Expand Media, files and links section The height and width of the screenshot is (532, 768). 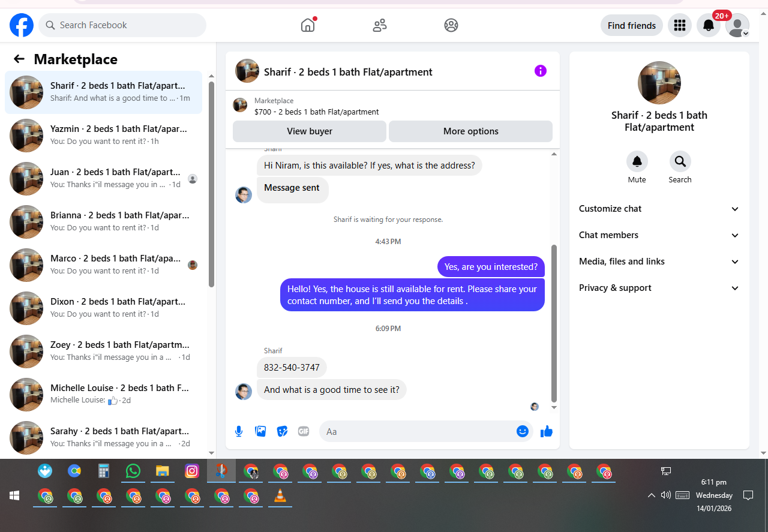659,262
